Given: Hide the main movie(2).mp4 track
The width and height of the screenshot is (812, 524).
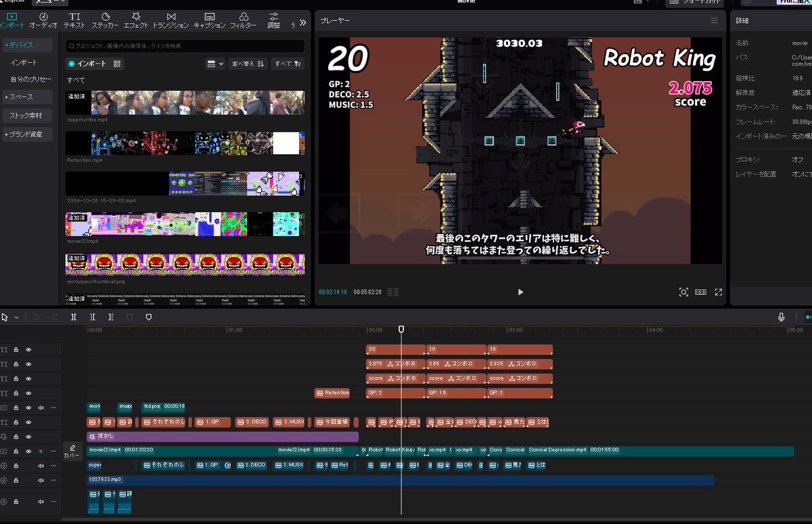Looking at the screenshot, I should click(x=28, y=451).
